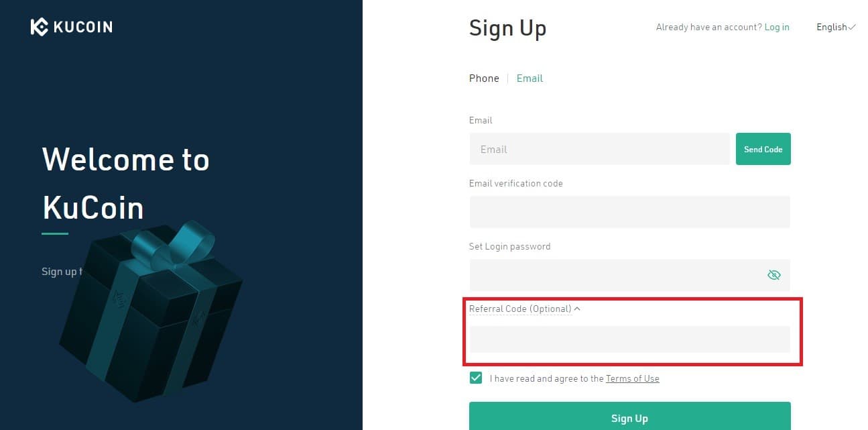Focus the Email input field

coord(599,149)
